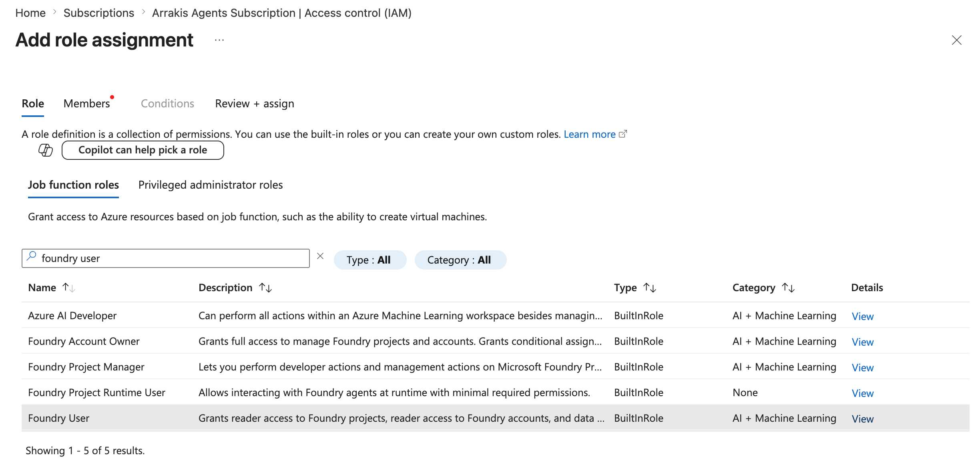
Task: Click the Type column header
Action: (625, 288)
